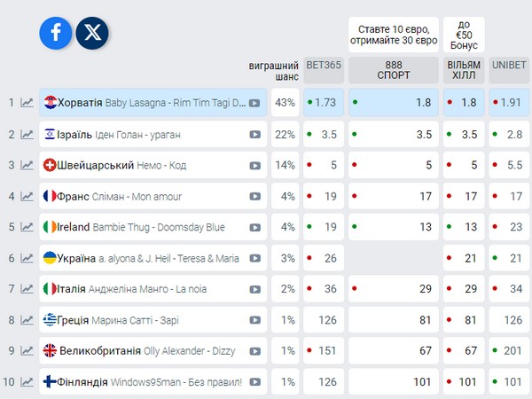Play the Україна Teresa & Maria video
This screenshot has width=532, height=399.
[x=255, y=259]
